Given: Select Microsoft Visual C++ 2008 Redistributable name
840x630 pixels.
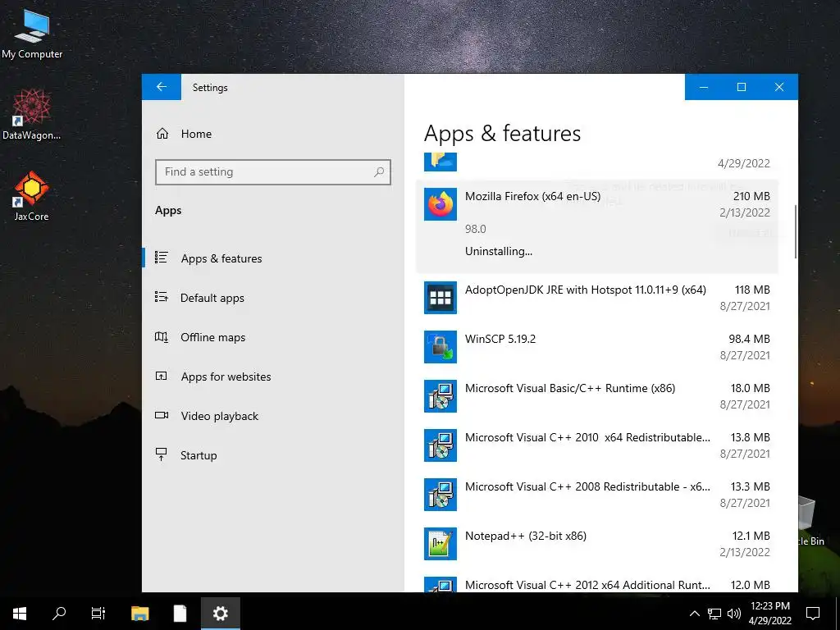Looking at the screenshot, I should tap(587, 487).
